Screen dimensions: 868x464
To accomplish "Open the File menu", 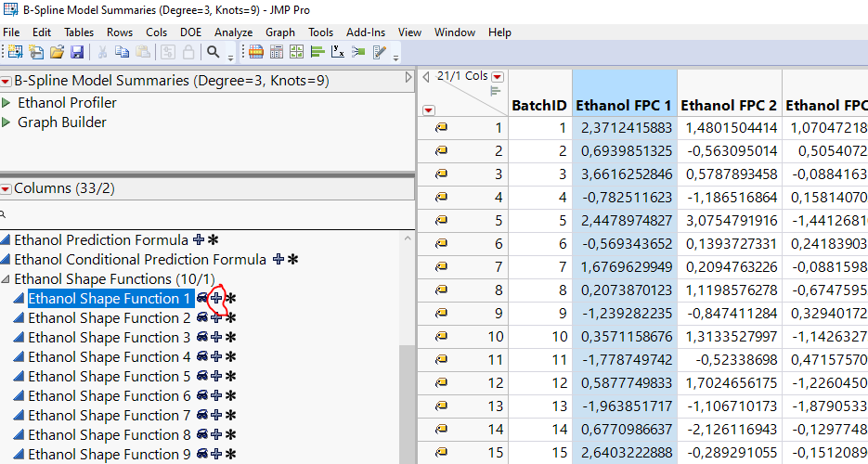I will pyautogui.click(x=11, y=32).
